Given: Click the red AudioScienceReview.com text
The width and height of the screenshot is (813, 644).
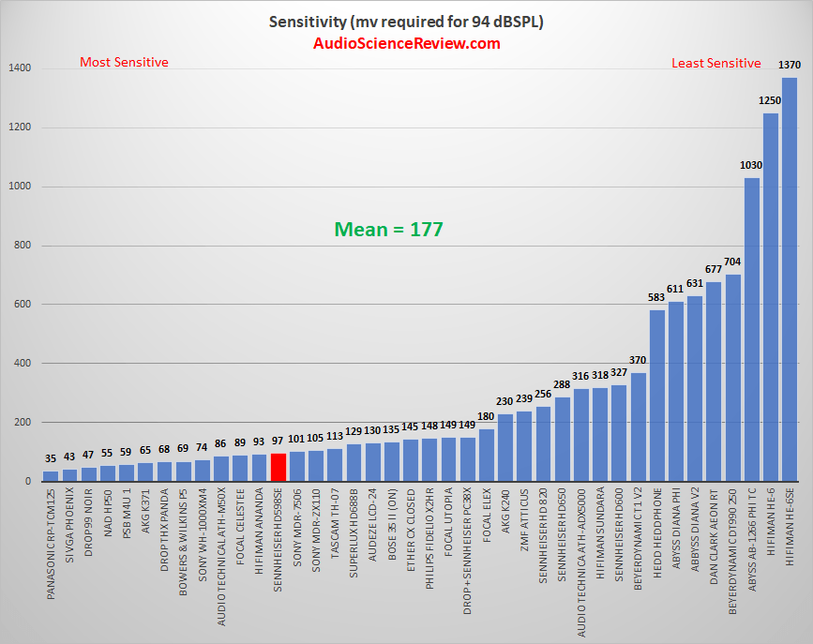Looking at the screenshot, I should tap(407, 43).
